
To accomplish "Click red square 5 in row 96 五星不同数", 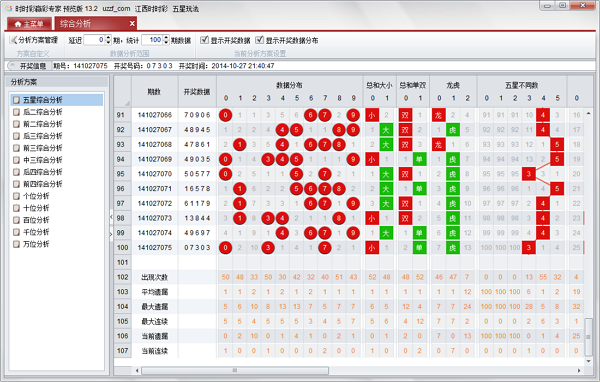I will (x=557, y=189).
